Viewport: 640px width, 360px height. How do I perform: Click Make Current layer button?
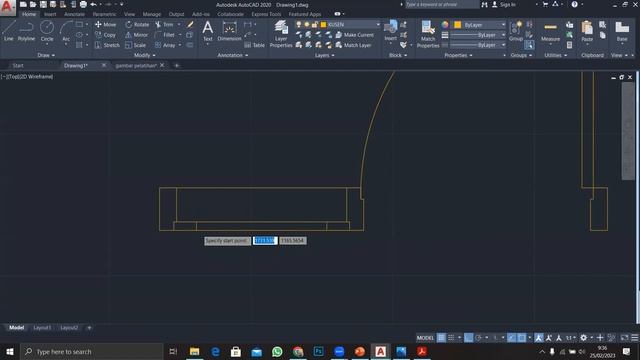pos(355,35)
